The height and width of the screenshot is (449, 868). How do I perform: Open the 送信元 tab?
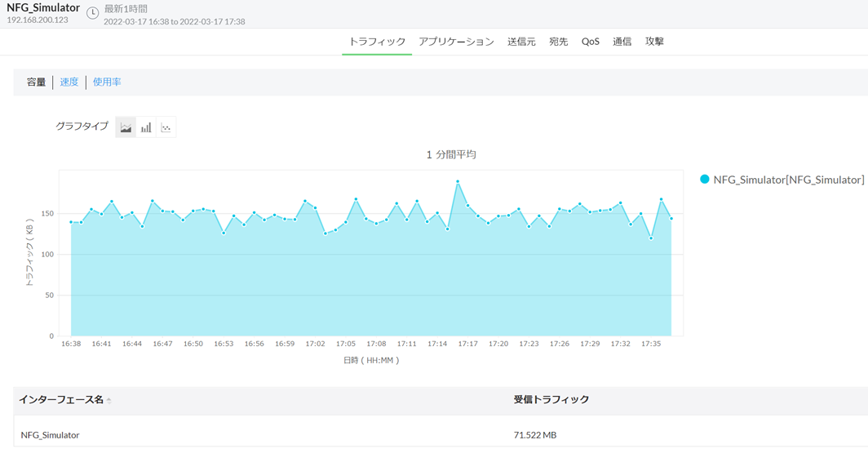coord(521,42)
